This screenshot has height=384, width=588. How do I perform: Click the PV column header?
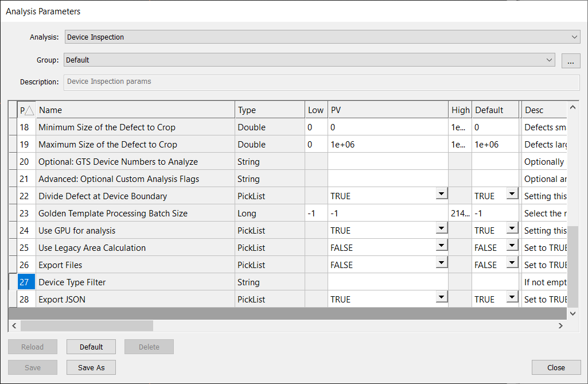387,110
